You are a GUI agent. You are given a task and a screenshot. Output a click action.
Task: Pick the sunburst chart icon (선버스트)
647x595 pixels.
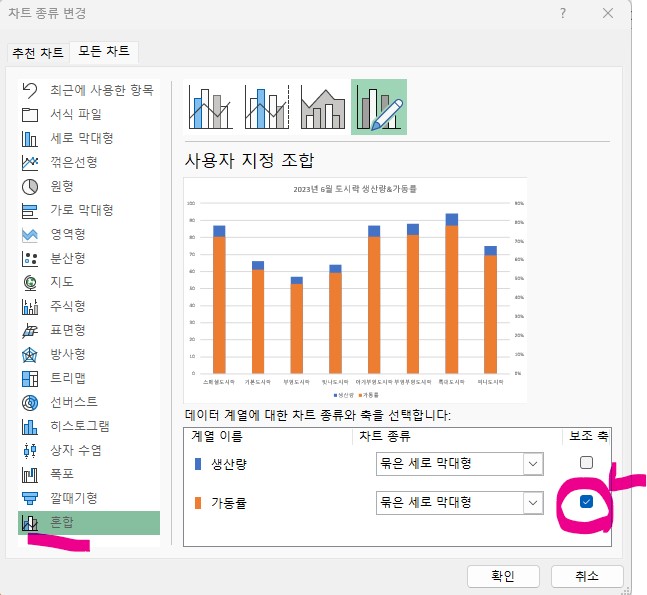(x=30, y=402)
